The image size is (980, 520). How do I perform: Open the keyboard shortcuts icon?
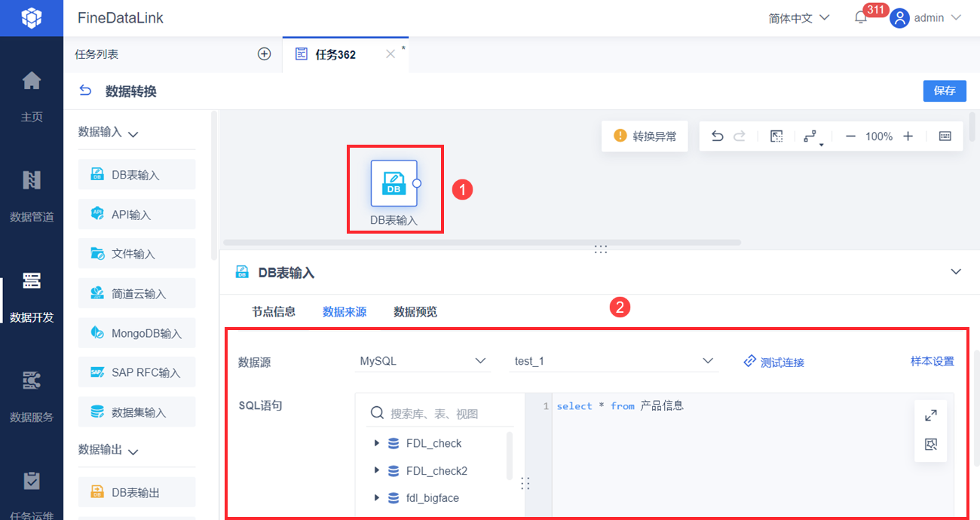[945, 136]
